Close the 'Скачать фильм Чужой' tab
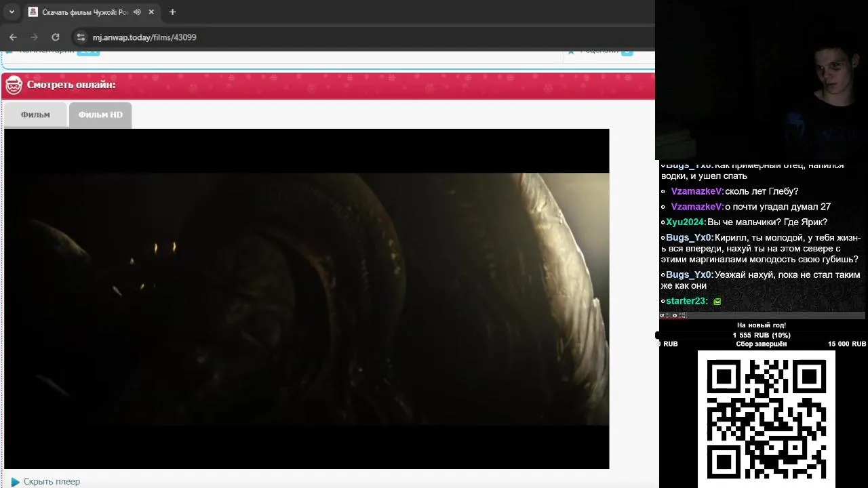868x488 pixels. (x=151, y=12)
